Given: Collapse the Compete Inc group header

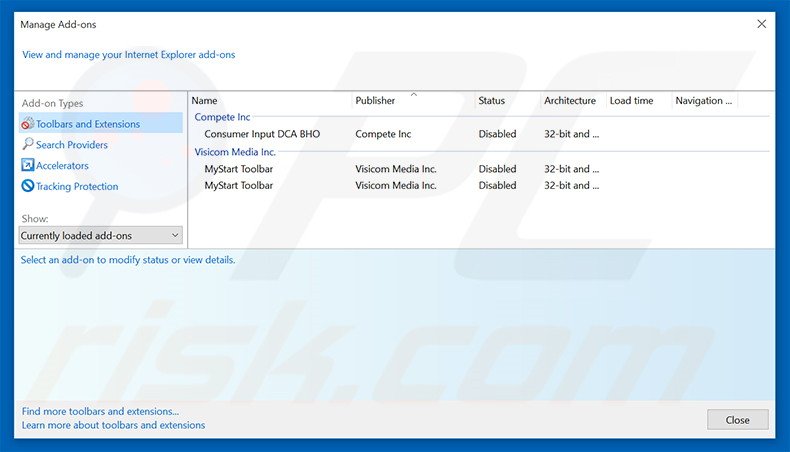Looking at the screenshot, I should coord(222,117).
